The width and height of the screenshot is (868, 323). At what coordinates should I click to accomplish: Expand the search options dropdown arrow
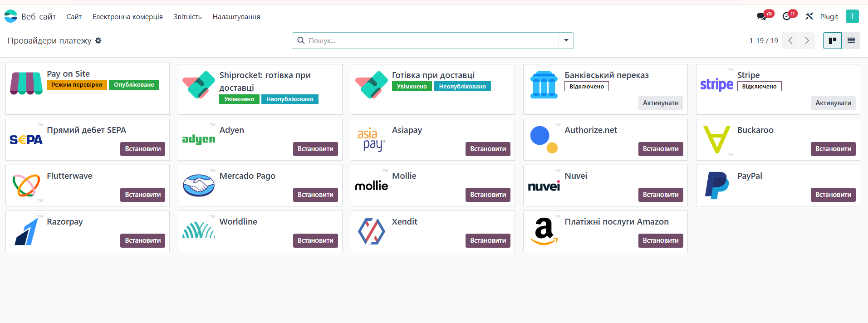(566, 40)
